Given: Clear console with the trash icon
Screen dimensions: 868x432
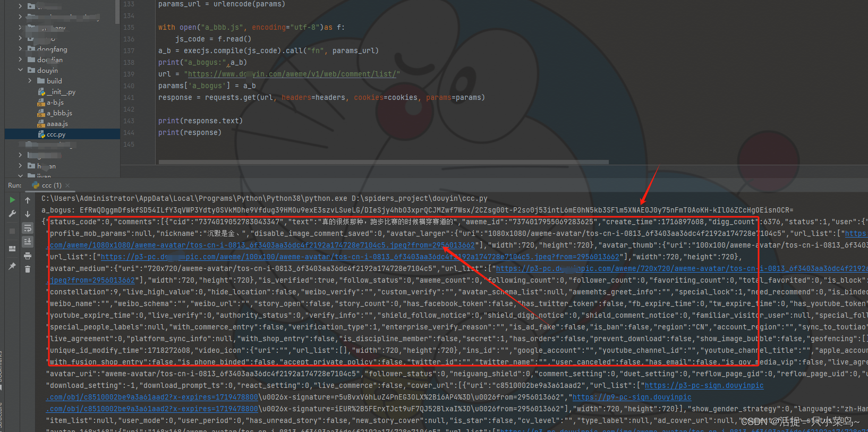Looking at the screenshot, I should click(28, 269).
